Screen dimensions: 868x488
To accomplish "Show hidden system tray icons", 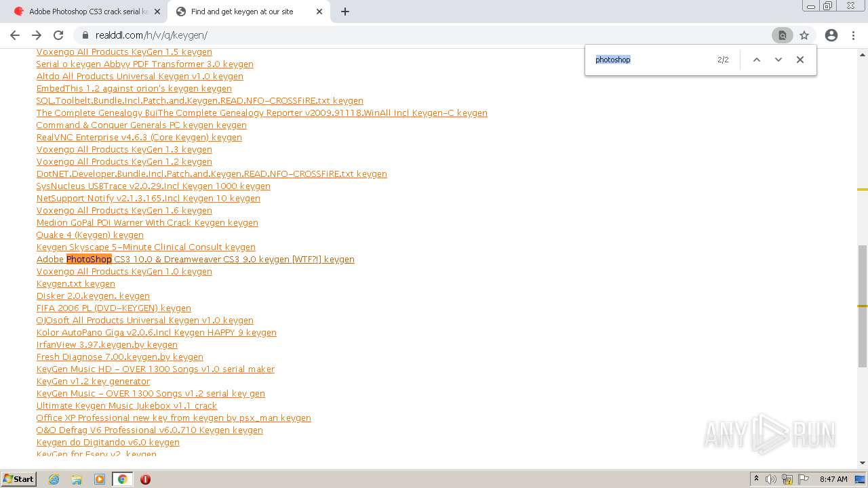I will [756, 479].
